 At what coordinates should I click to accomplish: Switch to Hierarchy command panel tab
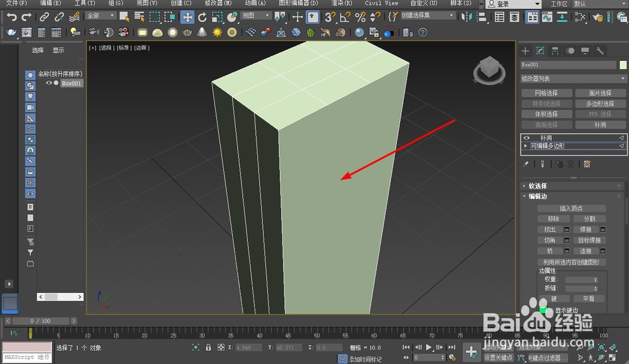click(x=555, y=51)
